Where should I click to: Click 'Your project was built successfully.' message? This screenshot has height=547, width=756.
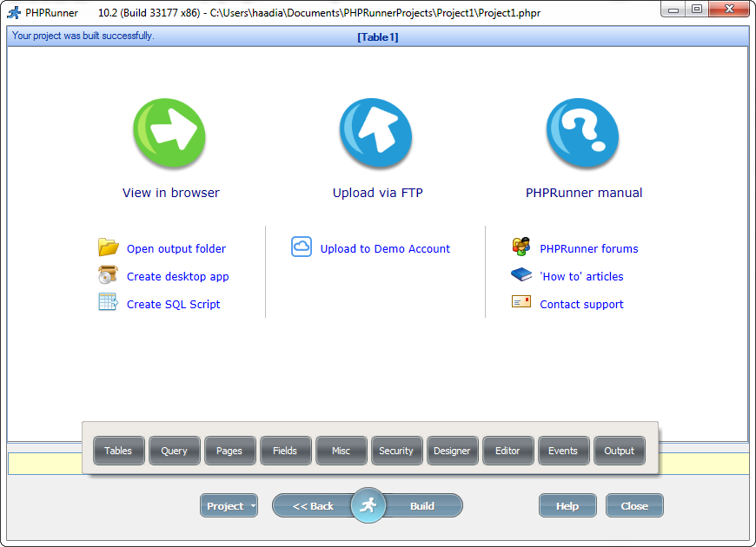point(83,36)
